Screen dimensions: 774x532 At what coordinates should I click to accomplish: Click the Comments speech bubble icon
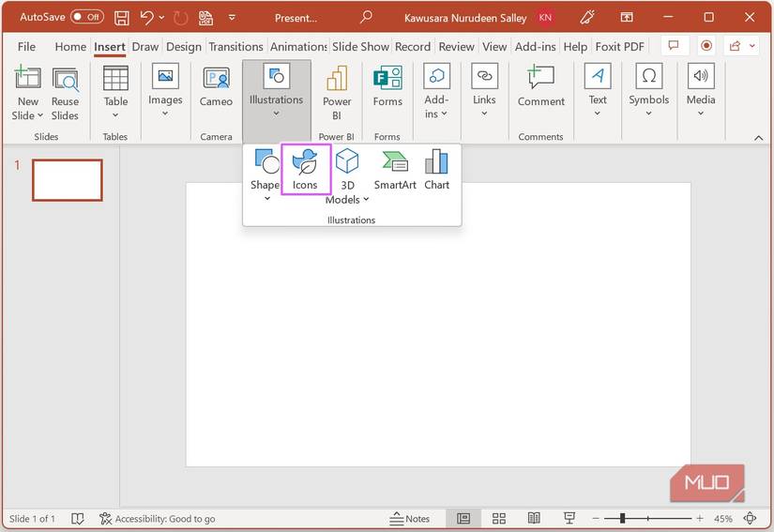click(x=673, y=46)
